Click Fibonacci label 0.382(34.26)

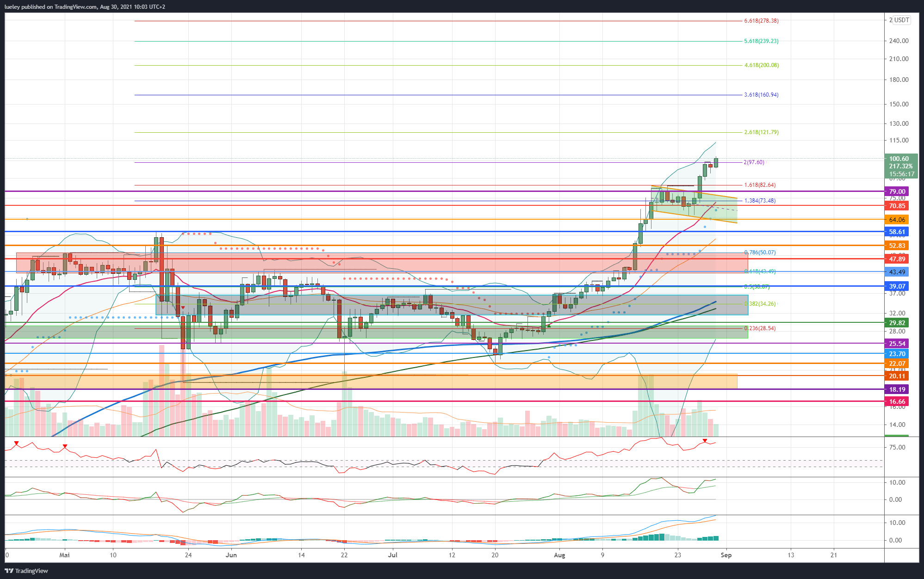coord(760,304)
